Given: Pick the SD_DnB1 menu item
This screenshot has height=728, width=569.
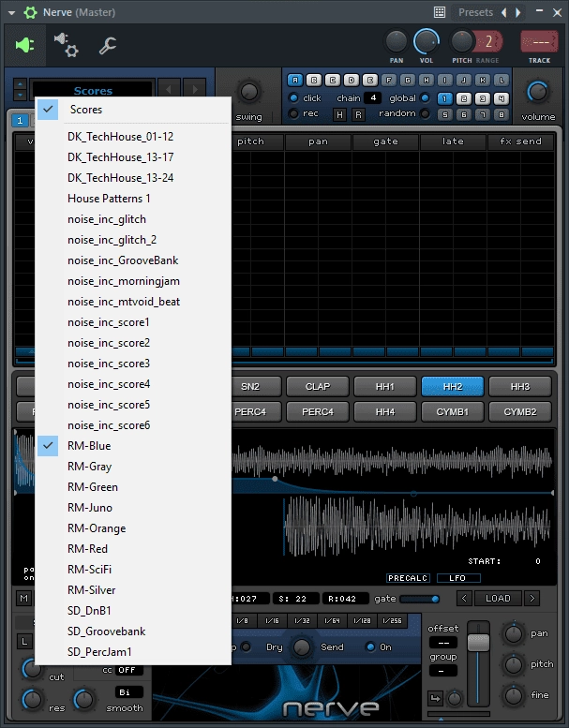Looking at the screenshot, I should pyautogui.click(x=133, y=611).
